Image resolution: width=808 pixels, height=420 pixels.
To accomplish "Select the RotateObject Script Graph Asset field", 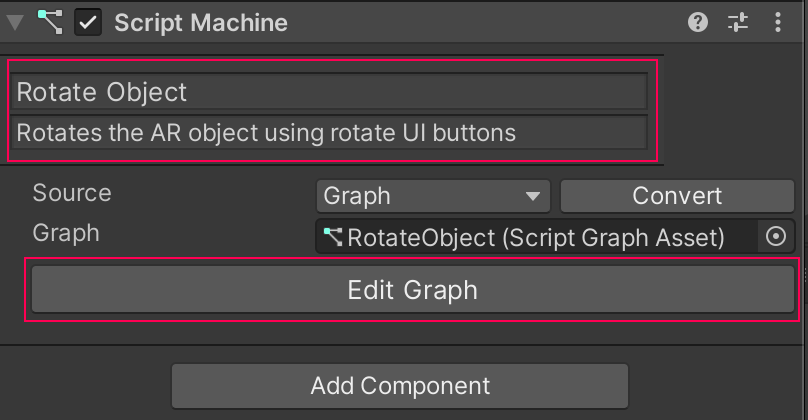I will pos(536,237).
